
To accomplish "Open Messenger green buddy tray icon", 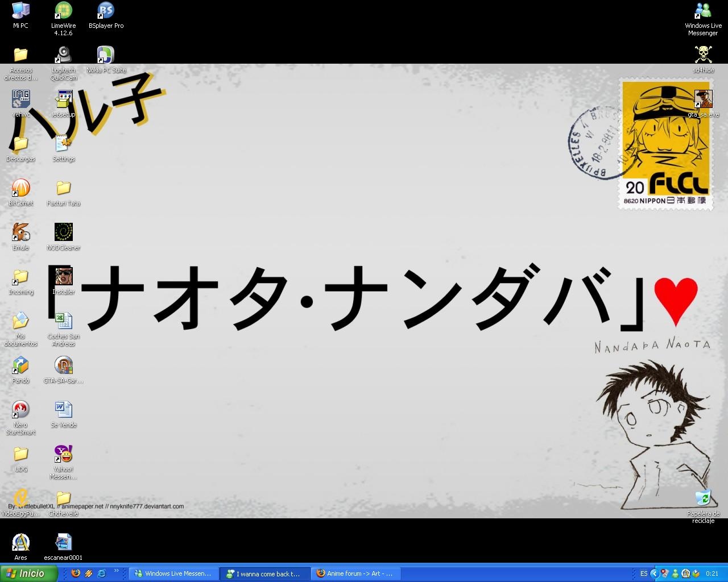I will pos(675,573).
